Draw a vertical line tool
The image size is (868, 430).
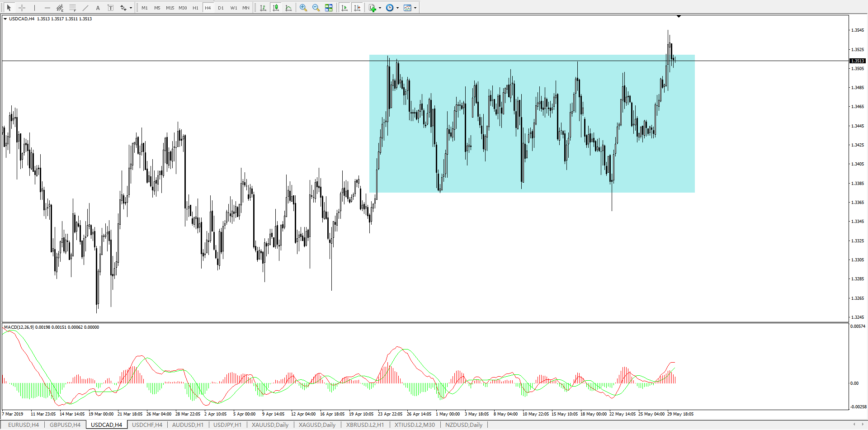[34, 8]
